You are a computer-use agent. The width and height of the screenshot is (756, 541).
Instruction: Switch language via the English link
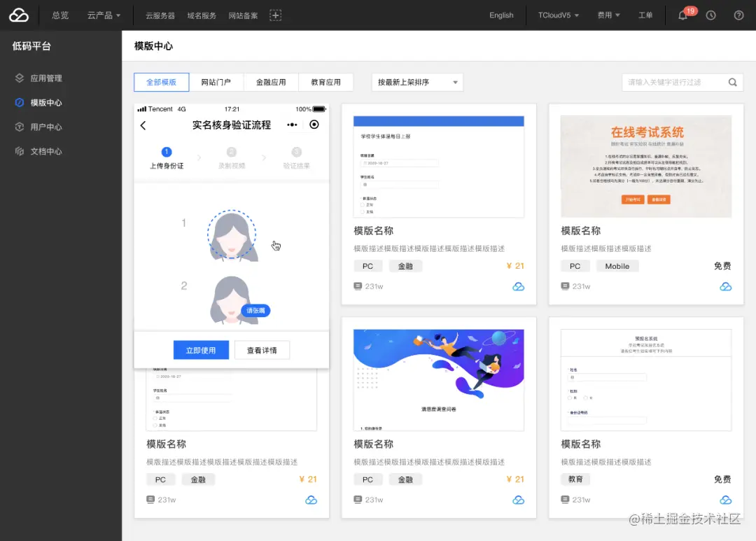(x=501, y=15)
